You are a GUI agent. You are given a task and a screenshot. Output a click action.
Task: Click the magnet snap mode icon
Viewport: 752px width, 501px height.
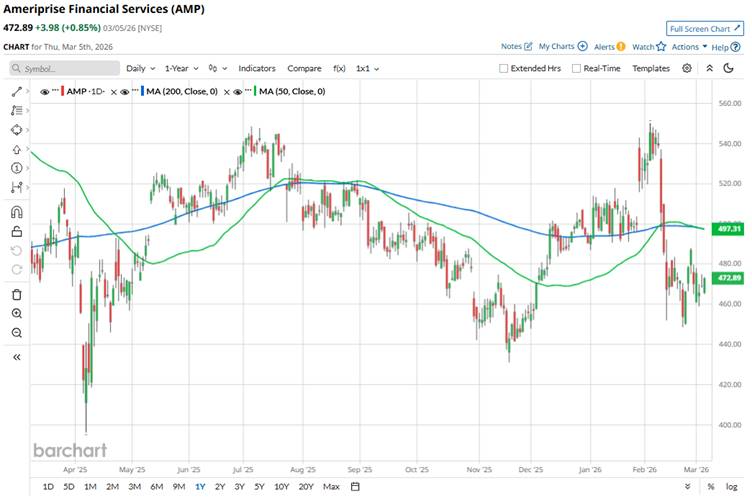point(16,212)
